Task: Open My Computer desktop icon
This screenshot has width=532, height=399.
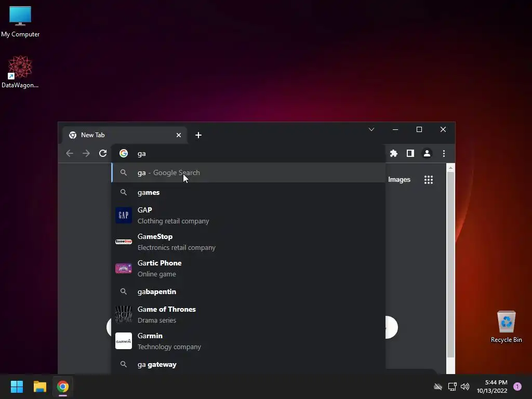Action: (20, 21)
